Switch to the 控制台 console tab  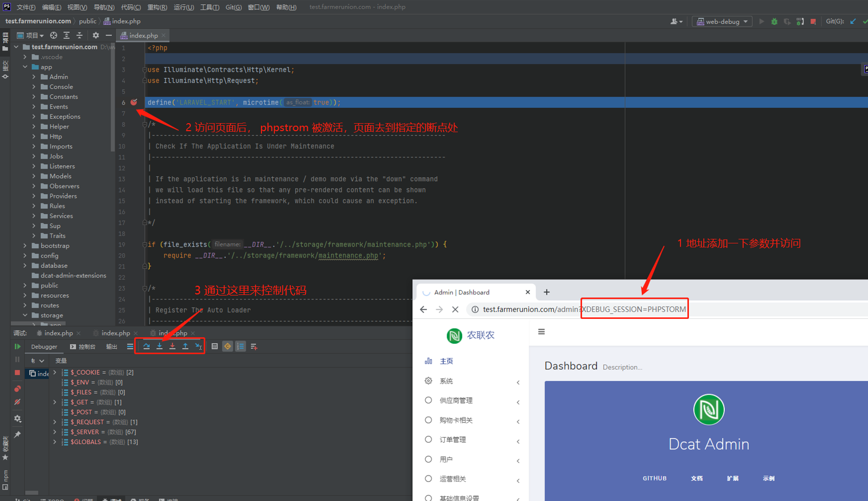[82, 346]
